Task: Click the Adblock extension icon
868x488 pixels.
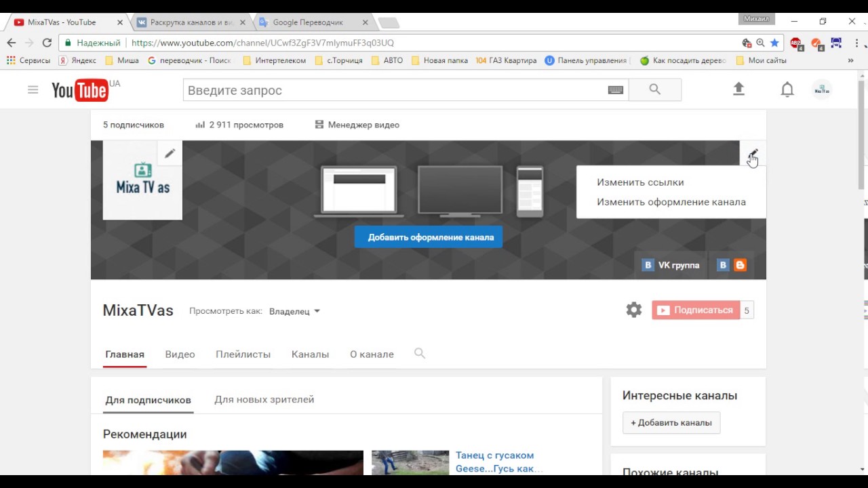Action: 796,43
